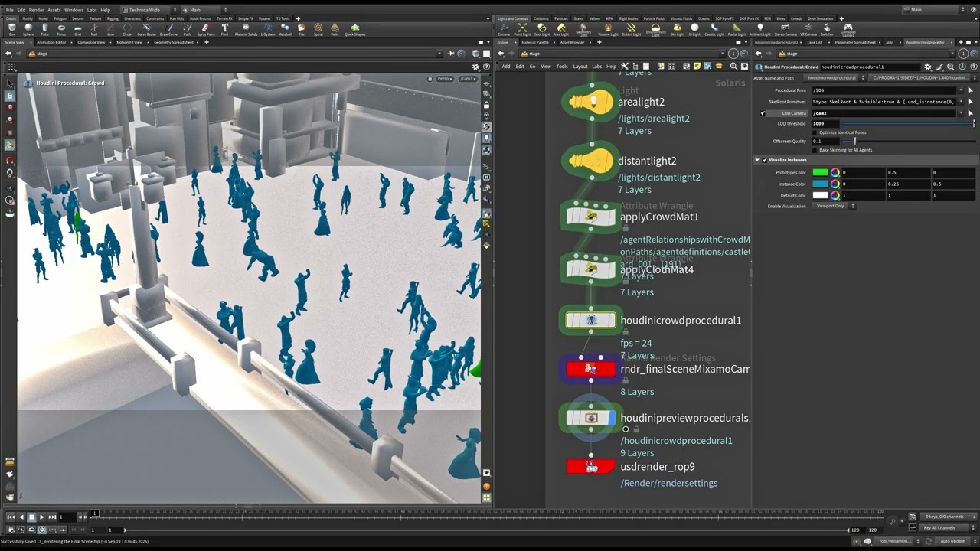Image resolution: width=980 pixels, height=551 pixels.
Task: Open the L-System shelf tool
Action: pyautogui.click(x=268, y=30)
